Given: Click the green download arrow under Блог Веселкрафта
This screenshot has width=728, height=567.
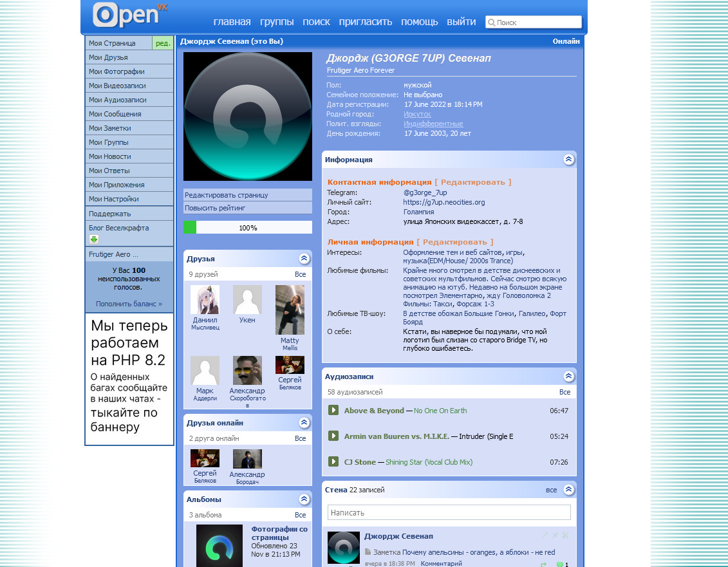Looking at the screenshot, I should [x=94, y=239].
